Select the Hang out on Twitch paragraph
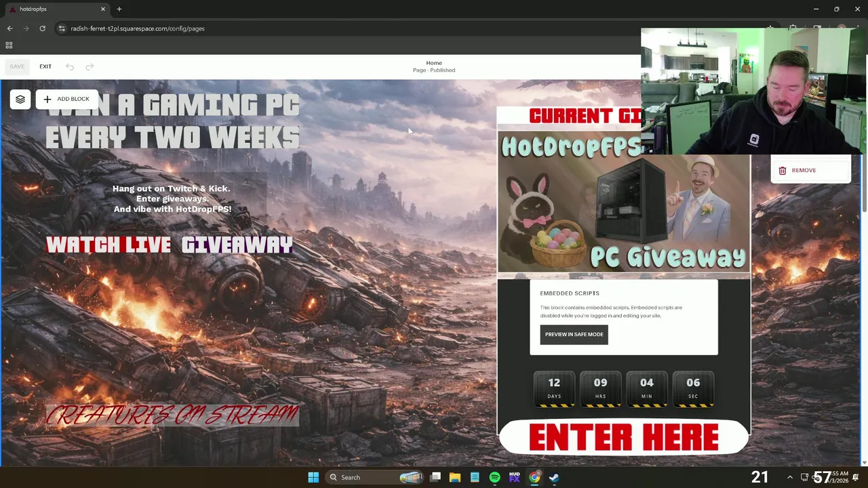868x488 pixels. 172,199
